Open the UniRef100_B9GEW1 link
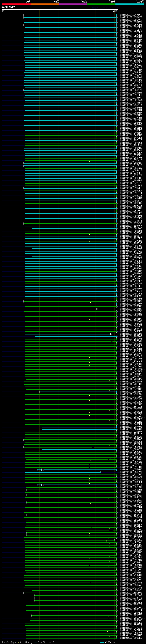 point(131,593)
